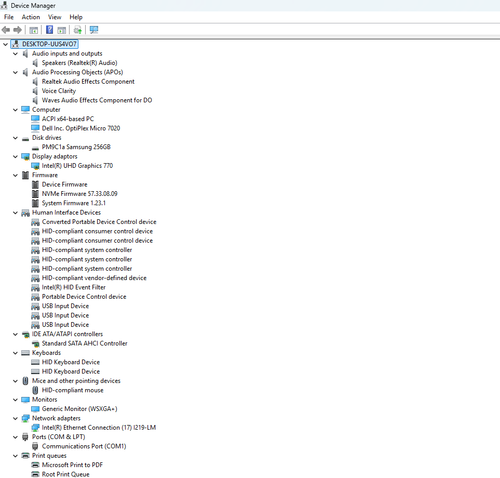The image size is (500, 478).
Task: Collapse the Human Interface Devices category
Action: 15,213
